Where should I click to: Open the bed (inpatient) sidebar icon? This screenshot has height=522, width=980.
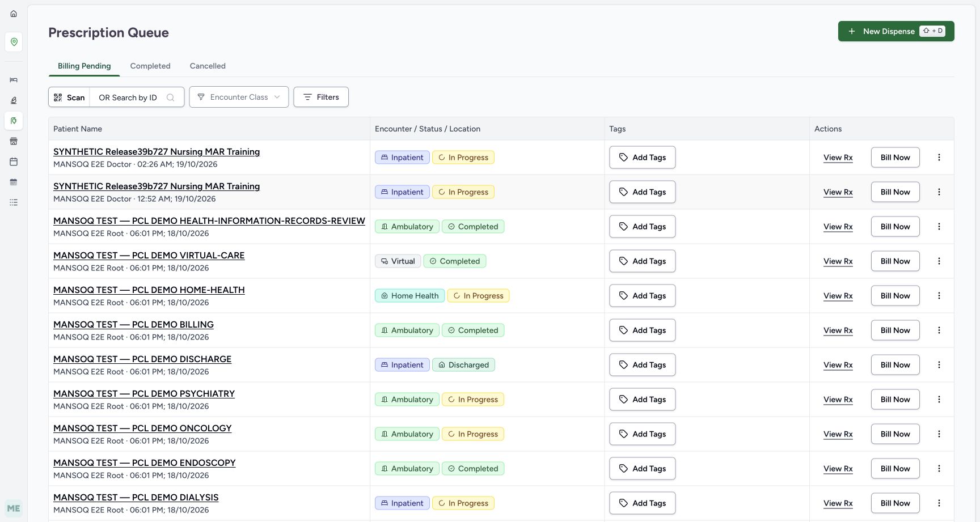click(x=14, y=80)
